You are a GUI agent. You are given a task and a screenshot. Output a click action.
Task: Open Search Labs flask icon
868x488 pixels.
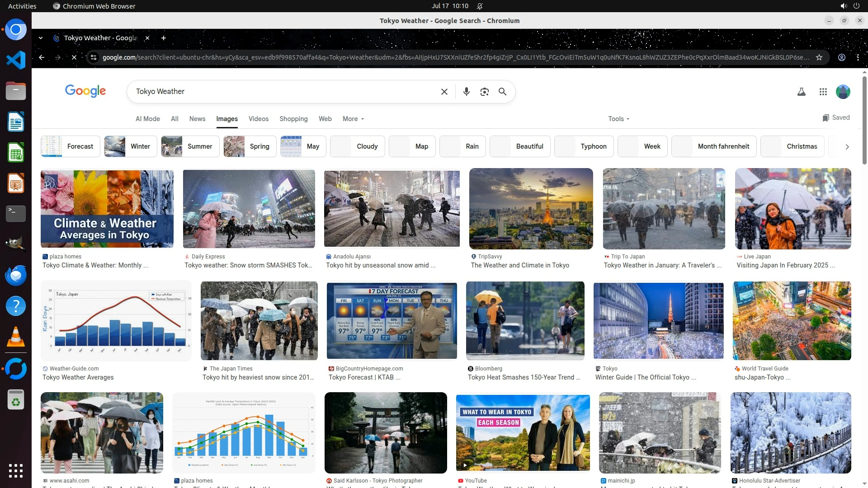pos(801,92)
